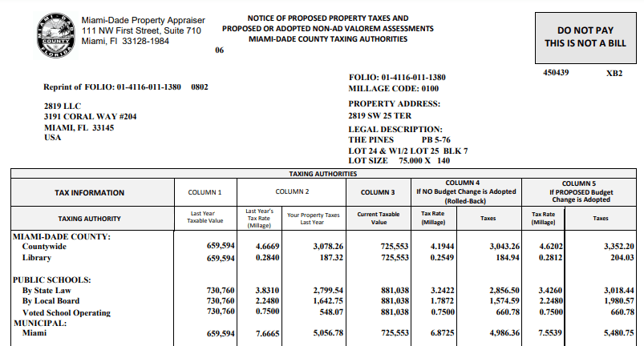
Task: Click 'LOT SIZE 75.000 X 140' line
Action: 399,161
